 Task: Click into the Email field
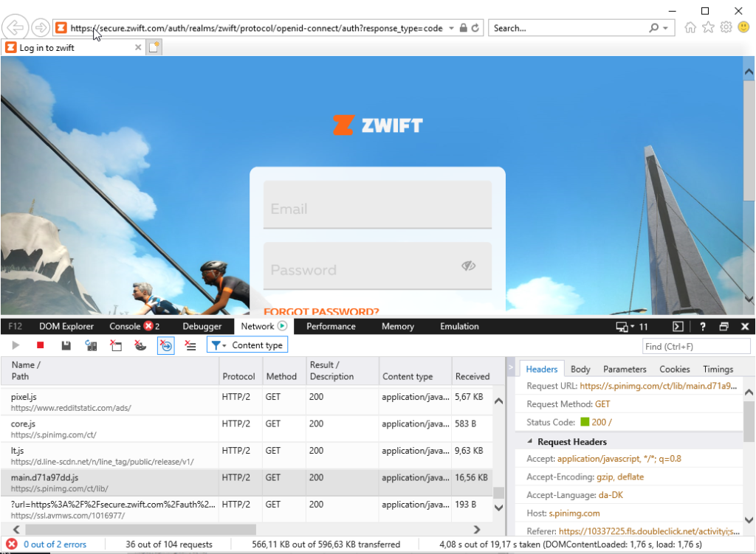pos(377,205)
